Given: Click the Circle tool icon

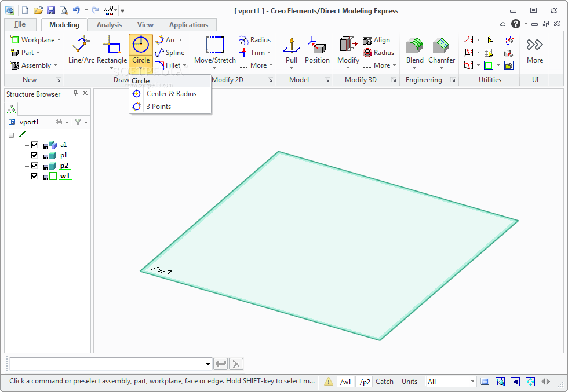Looking at the screenshot, I should click(x=140, y=45).
